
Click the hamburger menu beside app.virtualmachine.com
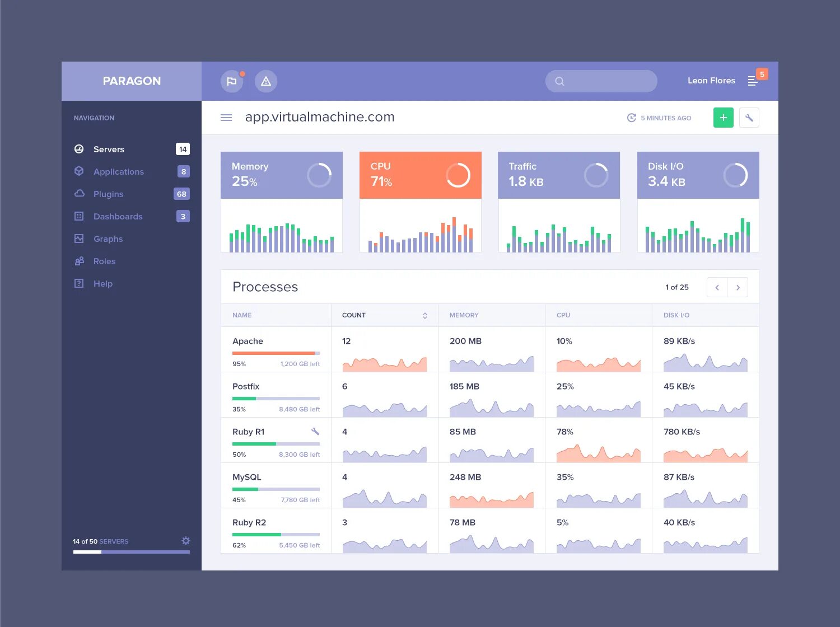(x=226, y=118)
